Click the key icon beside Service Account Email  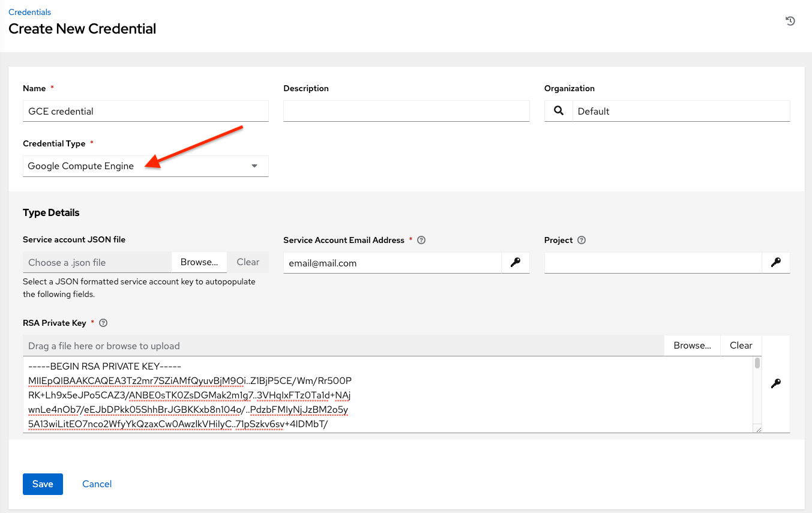tap(516, 263)
